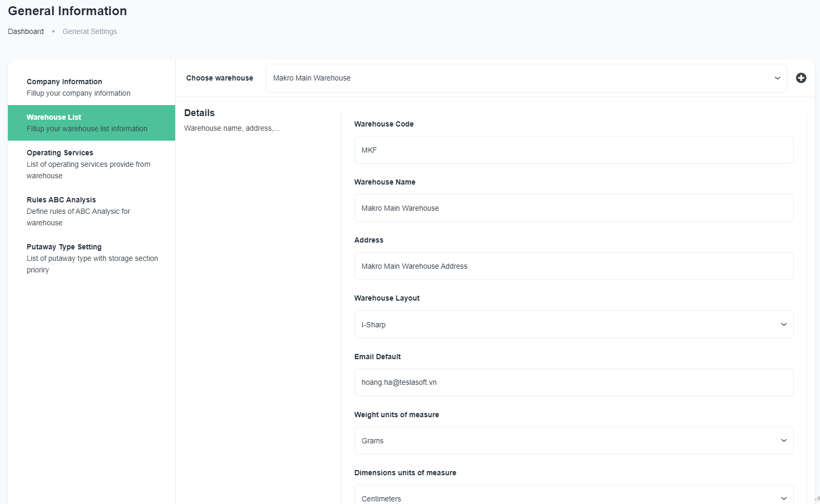Click the General Information page title

67,11
